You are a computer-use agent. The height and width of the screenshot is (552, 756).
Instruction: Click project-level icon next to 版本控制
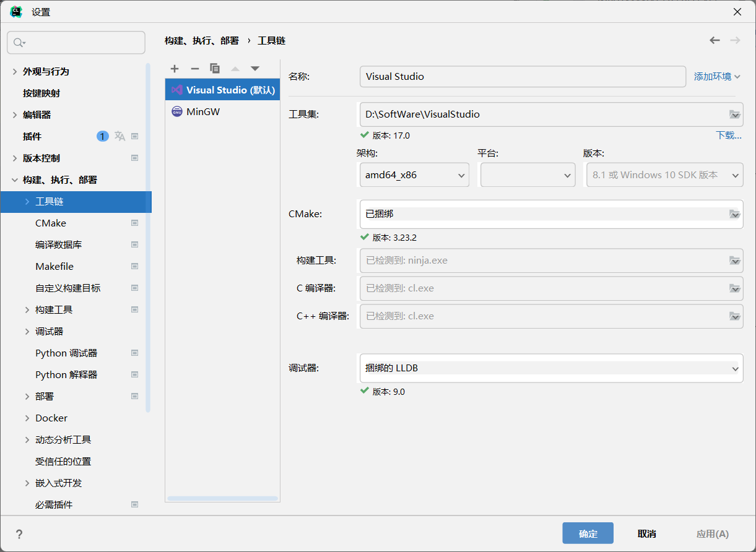pos(134,158)
